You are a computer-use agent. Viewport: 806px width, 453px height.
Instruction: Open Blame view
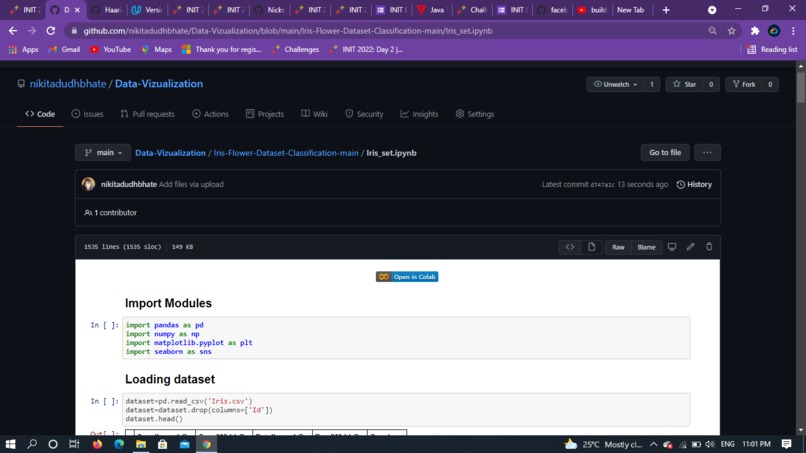[x=646, y=247]
